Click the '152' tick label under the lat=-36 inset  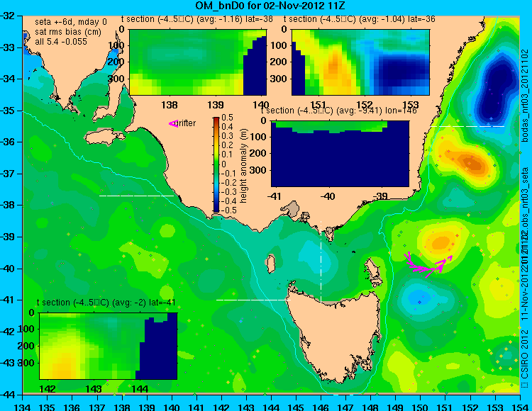(364, 104)
